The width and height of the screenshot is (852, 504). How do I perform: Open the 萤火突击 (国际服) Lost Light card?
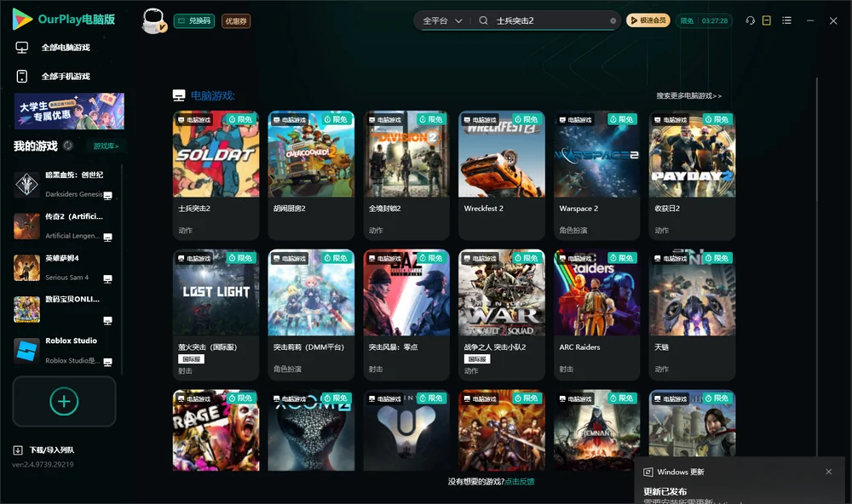[216, 315]
